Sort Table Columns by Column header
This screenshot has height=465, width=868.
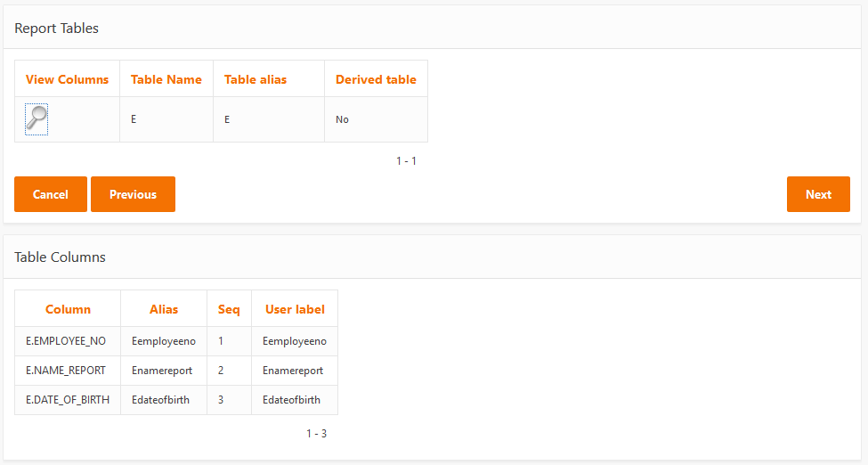[x=68, y=309]
